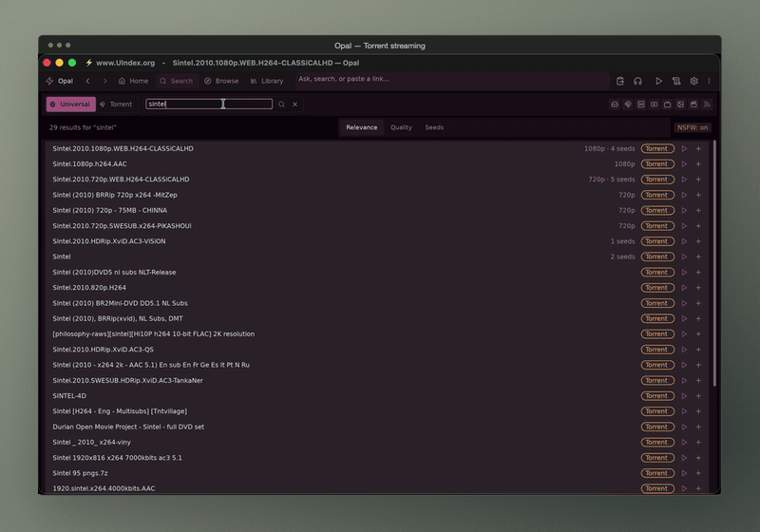Image resolution: width=760 pixels, height=532 pixels.
Task: Focus the 'sintel' search input field
Action: click(209, 104)
